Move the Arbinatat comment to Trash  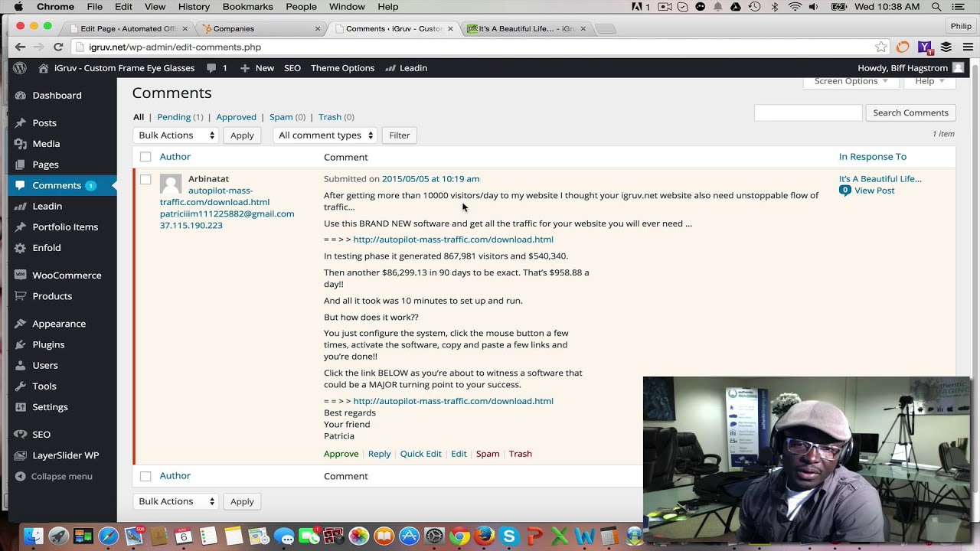[520, 454]
